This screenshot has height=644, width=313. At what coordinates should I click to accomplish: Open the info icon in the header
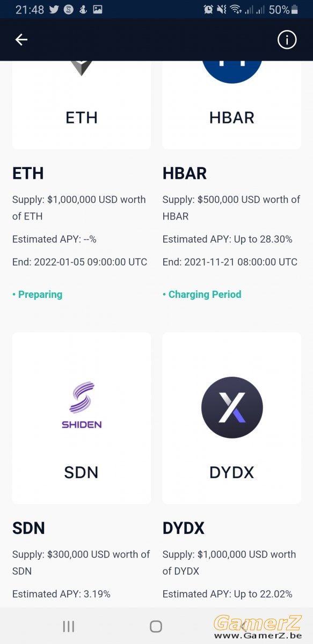pyautogui.click(x=287, y=39)
